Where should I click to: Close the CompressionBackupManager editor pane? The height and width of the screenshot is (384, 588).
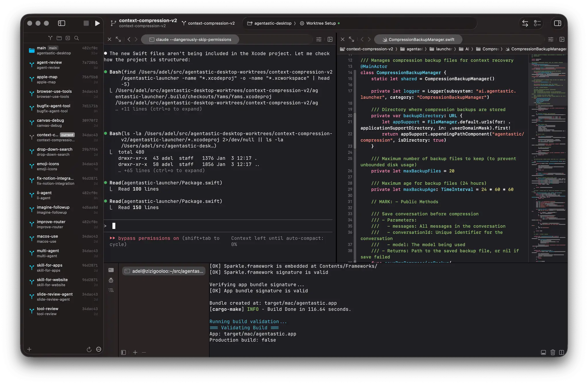point(343,39)
